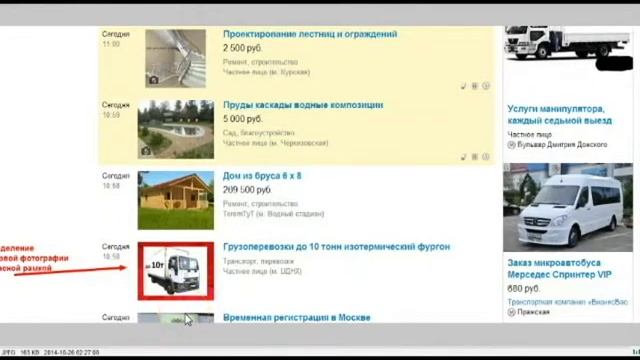Open the listing Временная регистрация в Москве

(297, 318)
